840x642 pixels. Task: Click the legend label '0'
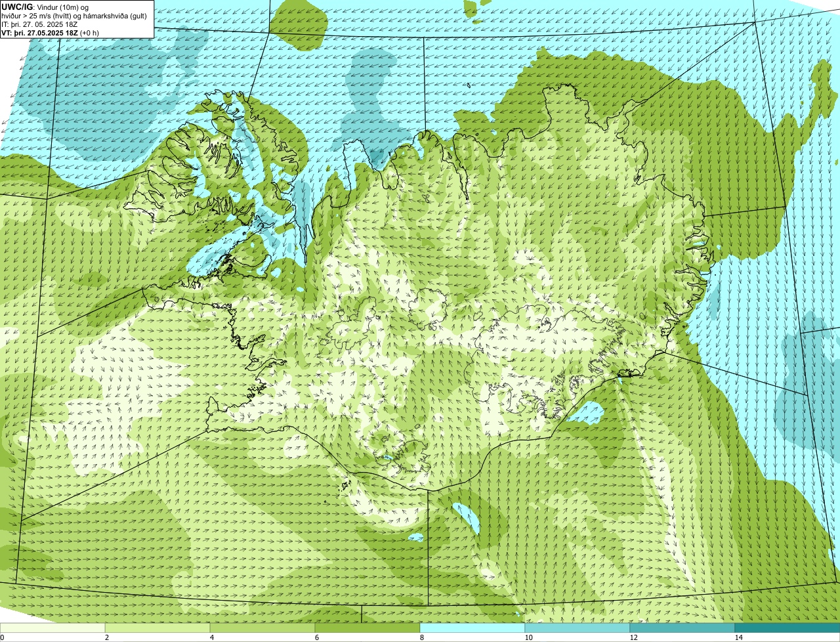[x=2, y=637]
